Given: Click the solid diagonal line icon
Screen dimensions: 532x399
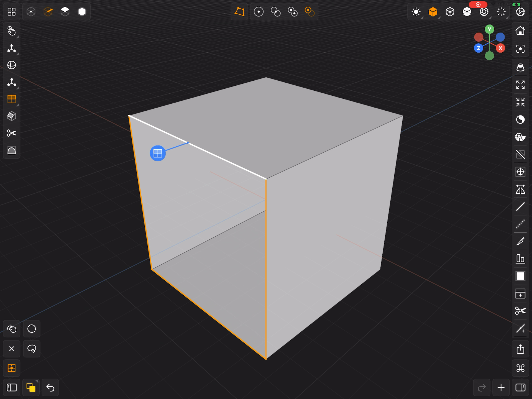Looking at the screenshot, I should click(520, 207).
